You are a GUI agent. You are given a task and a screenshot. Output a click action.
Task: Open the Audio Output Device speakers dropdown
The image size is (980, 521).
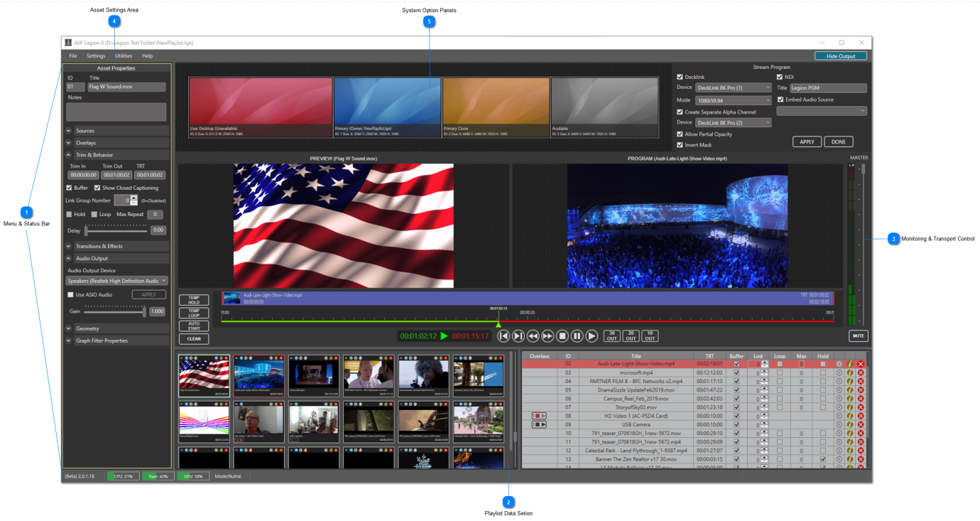(x=117, y=281)
